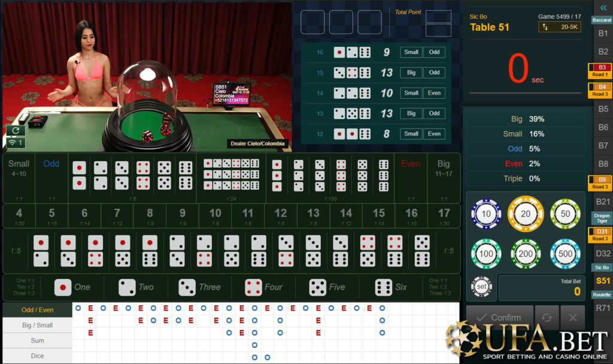Bet on sum total 10
Screen dimensions: 613x364
pos(215,216)
